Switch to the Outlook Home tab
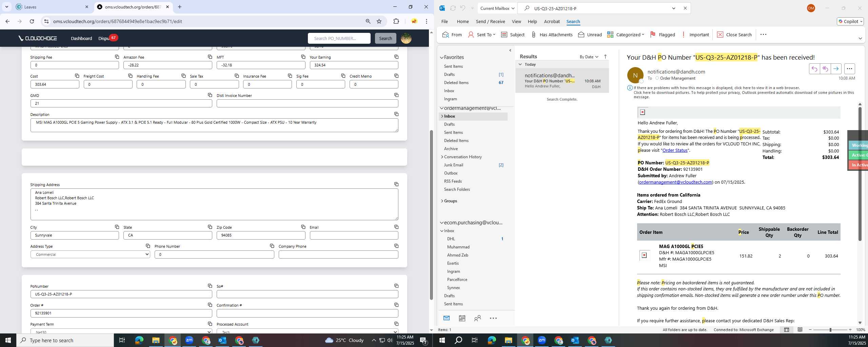Image resolution: width=868 pixels, height=347 pixels. pyautogui.click(x=463, y=21)
